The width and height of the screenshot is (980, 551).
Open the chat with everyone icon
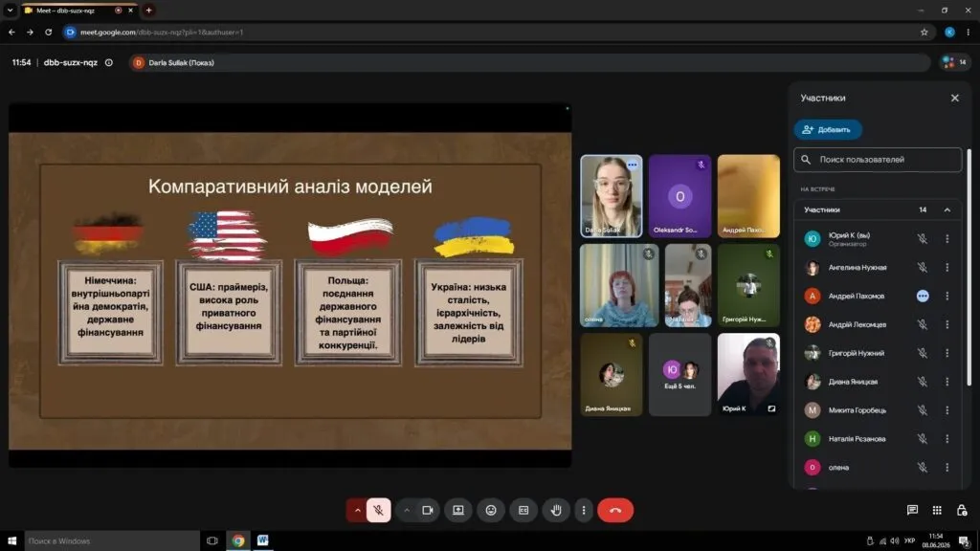912,511
